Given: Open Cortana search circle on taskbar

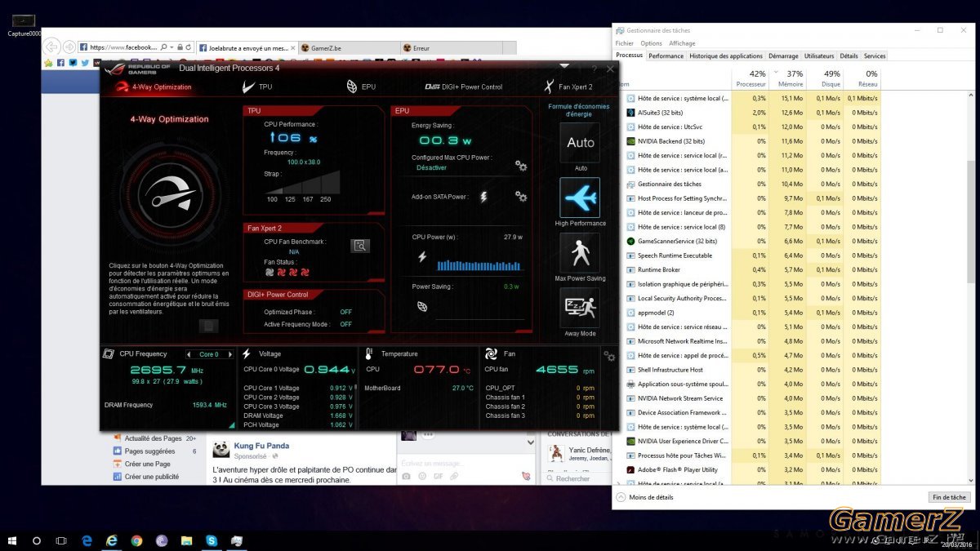Looking at the screenshot, I should click(37, 540).
